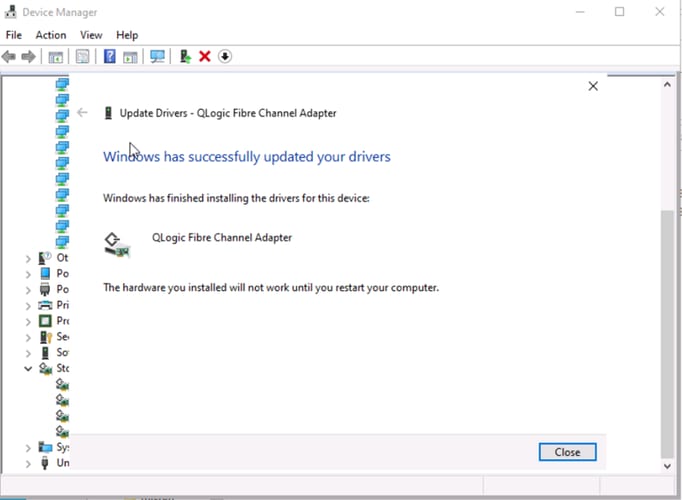Expand the 'Ot' tree node chevron
The image size is (682, 500).
[28, 259]
